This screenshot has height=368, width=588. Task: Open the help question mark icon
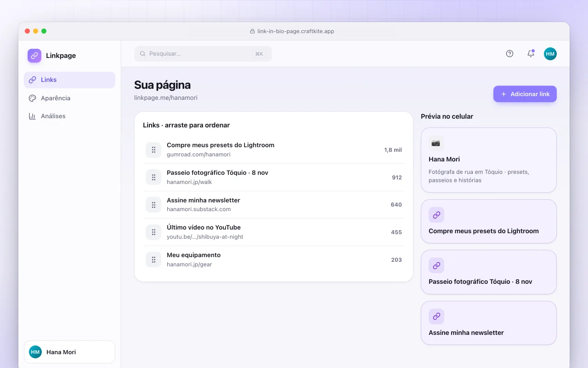[x=509, y=53]
